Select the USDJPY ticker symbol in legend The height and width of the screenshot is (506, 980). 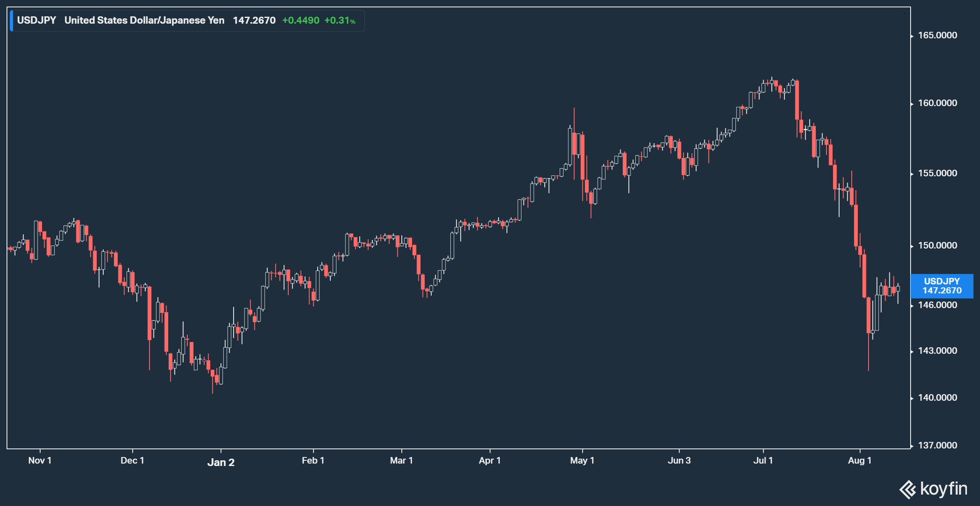(x=36, y=20)
